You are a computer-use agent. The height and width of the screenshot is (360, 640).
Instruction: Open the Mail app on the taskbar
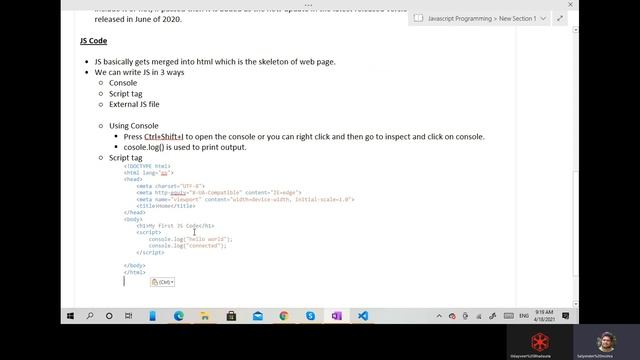pyautogui.click(x=258, y=316)
